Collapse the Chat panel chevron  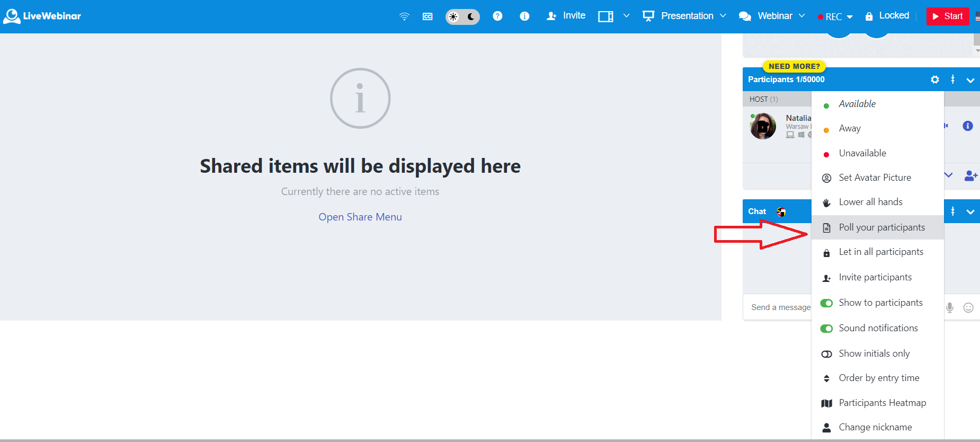click(x=970, y=212)
